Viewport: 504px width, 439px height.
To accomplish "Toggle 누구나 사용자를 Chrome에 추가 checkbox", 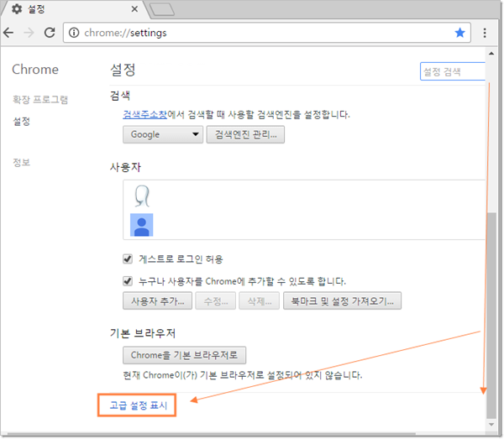I will (x=128, y=281).
